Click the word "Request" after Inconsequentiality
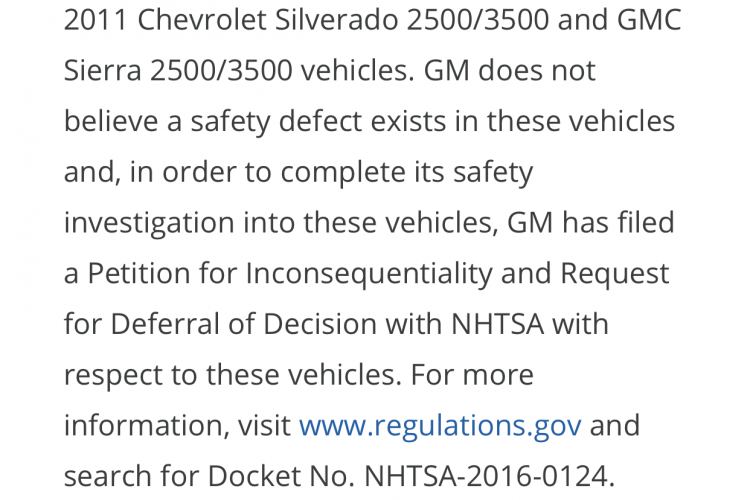750x500 pixels. click(x=615, y=274)
